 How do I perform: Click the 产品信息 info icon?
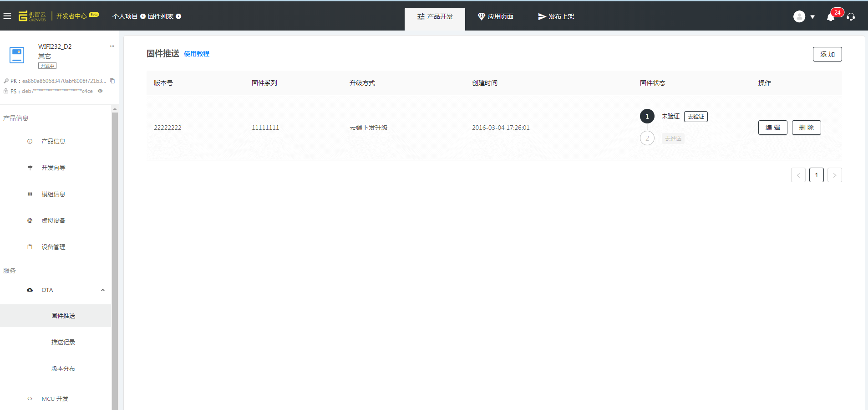30,141
